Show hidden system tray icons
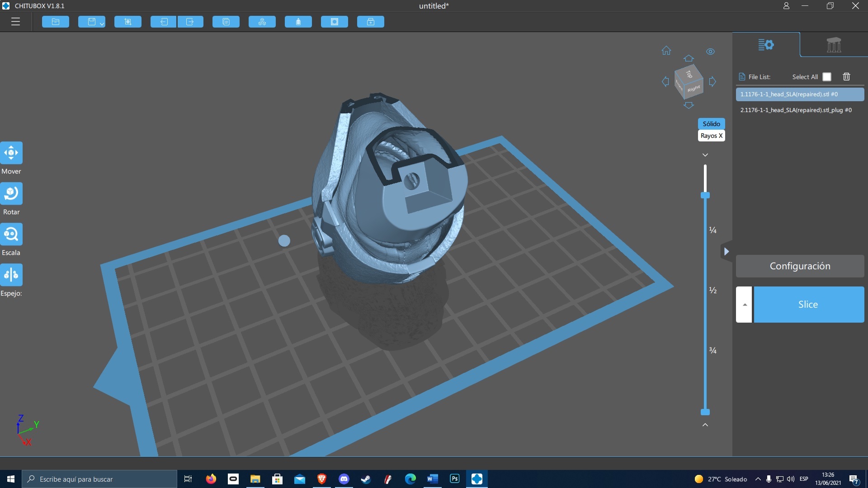Viewport: 868px width, 488px height. point(758,479)
